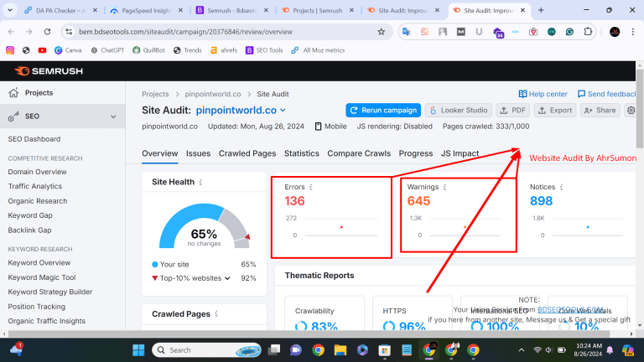Open audit settings gear icon
The height and width of the screenshot is (362, 644).
pos(631,111)
